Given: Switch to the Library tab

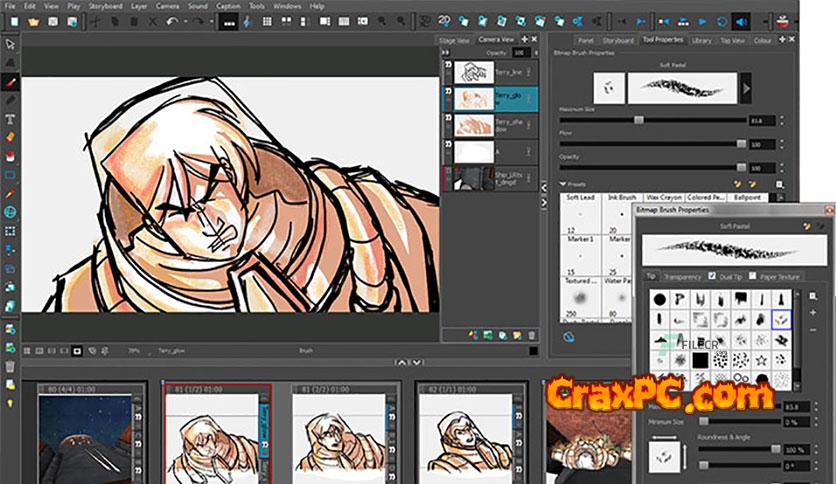Looking at the screenshot, I should (701, 40).
